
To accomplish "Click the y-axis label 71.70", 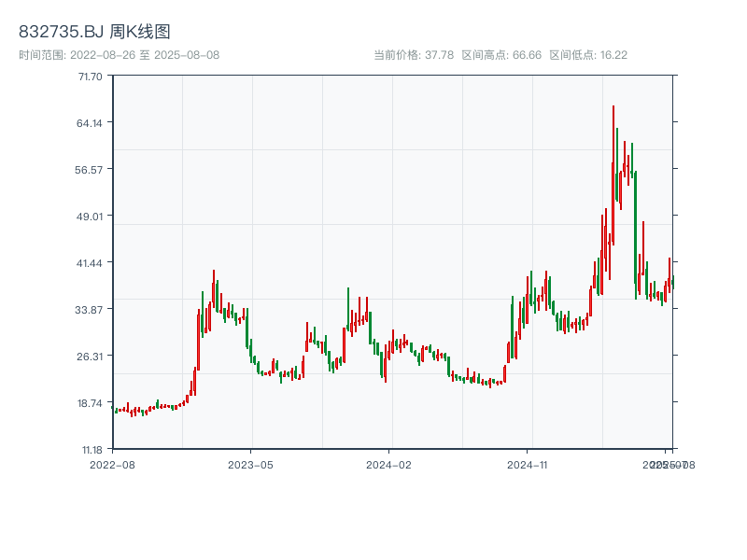I will (90, 77).
